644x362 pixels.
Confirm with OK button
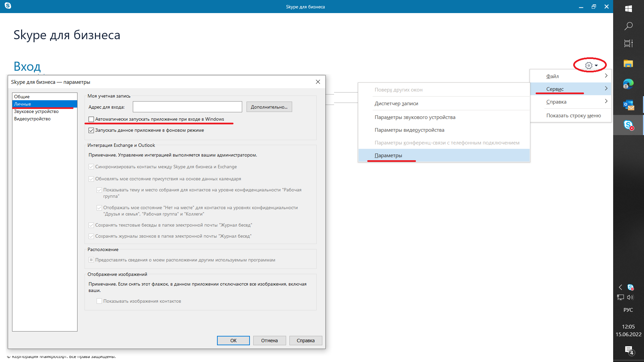[x=233, y=341]
